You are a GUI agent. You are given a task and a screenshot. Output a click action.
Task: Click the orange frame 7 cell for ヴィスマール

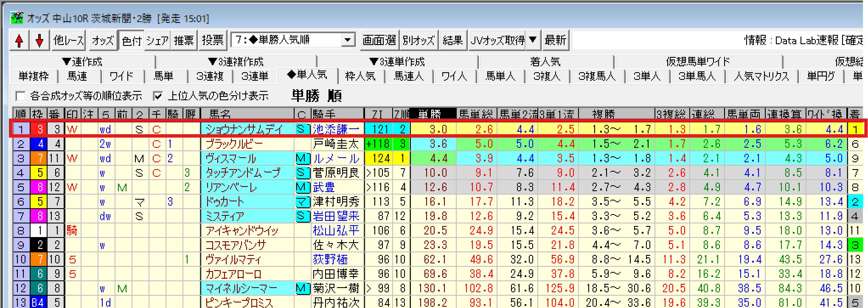click(x=39, y=158)
